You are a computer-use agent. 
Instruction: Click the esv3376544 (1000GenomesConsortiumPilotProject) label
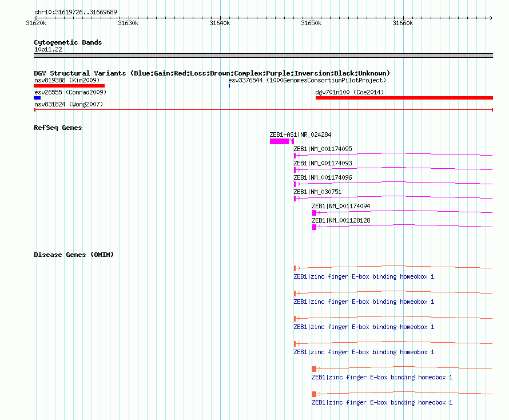coord(307,80)
